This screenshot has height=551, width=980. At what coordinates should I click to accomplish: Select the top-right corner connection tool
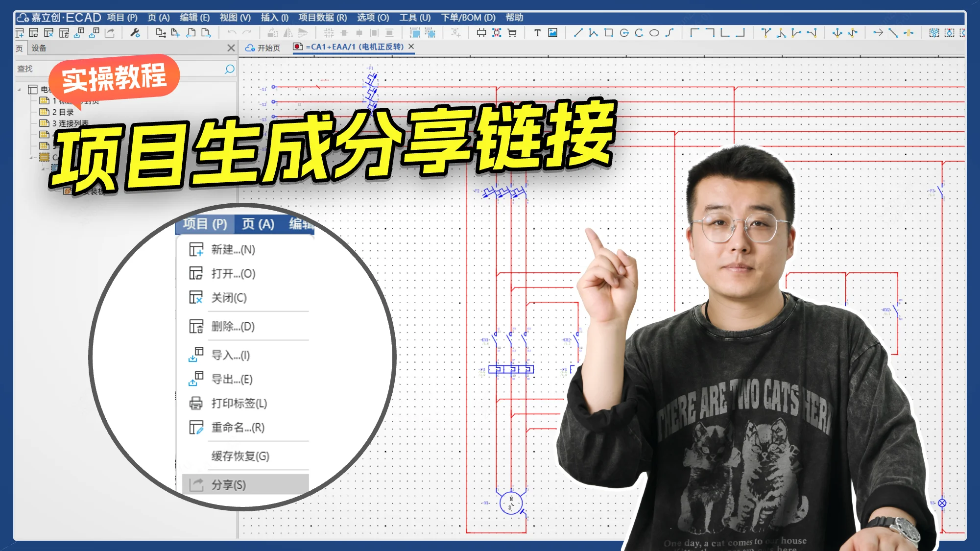pos(710,33)
